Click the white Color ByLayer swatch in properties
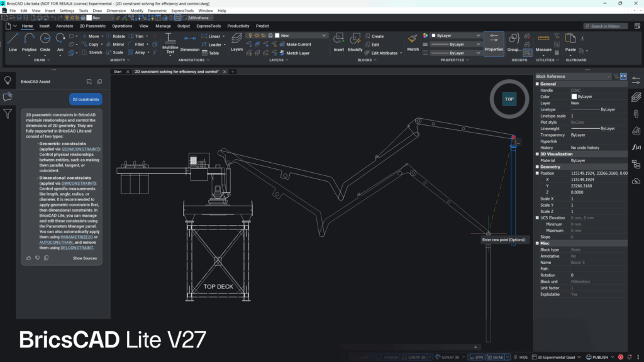Viewport: 644px width, 362px height. pos(574,96)
